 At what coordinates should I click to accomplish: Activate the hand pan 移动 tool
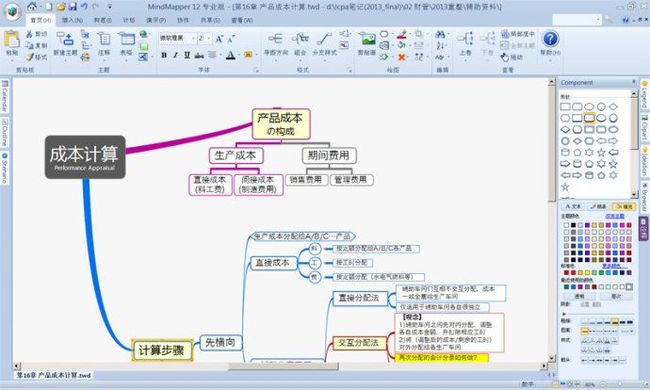(512, 57)
